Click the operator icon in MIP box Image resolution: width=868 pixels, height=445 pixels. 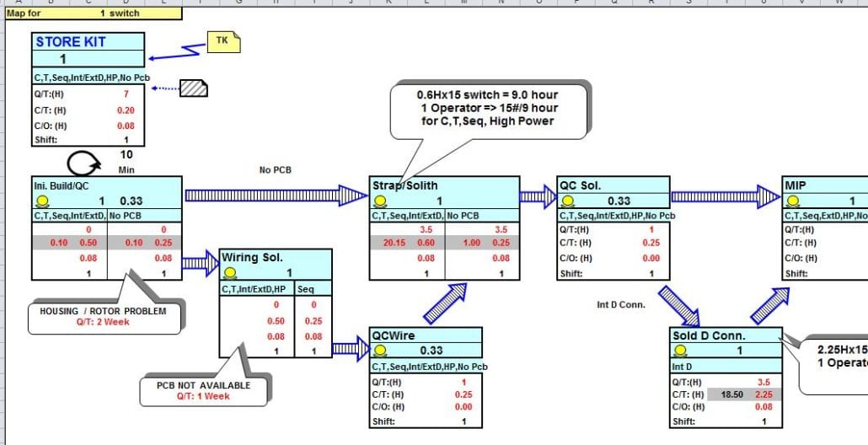point(795,201)
